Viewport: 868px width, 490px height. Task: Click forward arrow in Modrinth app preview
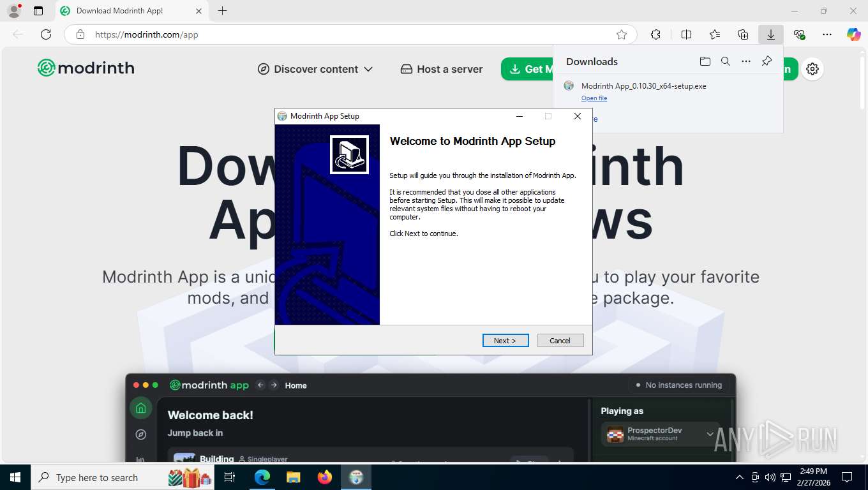(x=274, y=385)
